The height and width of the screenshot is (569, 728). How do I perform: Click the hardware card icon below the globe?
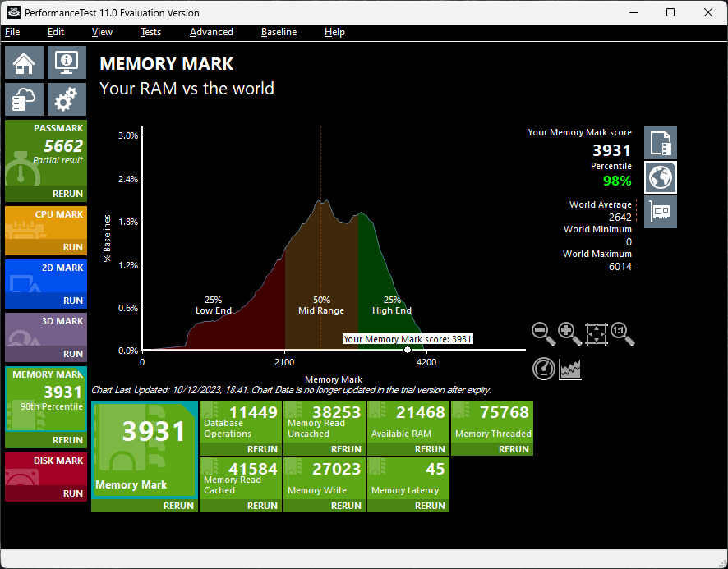point(660,211)
